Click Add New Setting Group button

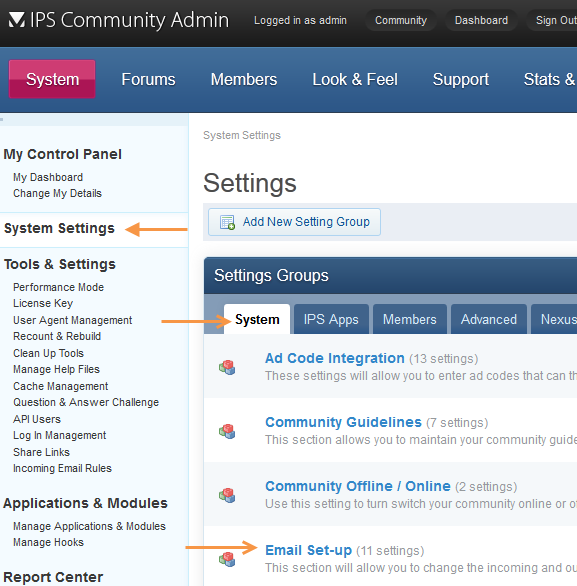coord(294,222)
